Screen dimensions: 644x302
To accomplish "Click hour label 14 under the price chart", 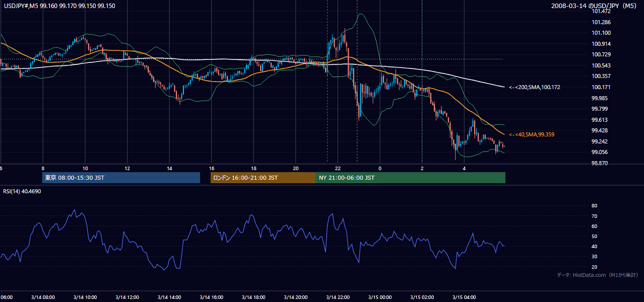I will 170,168.
